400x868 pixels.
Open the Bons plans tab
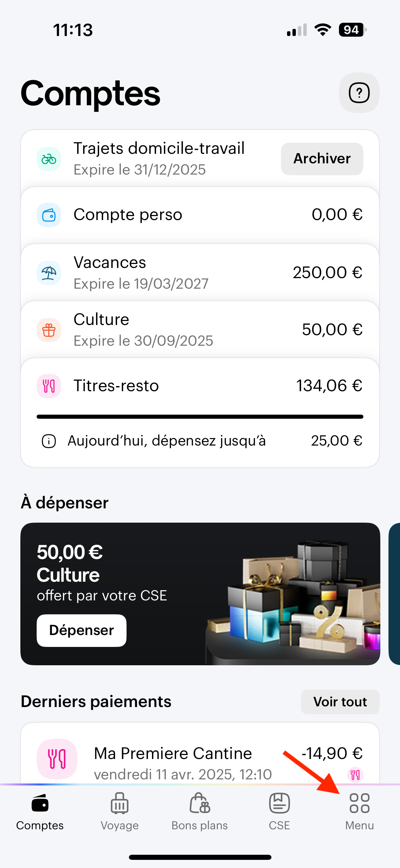point(199,810)
